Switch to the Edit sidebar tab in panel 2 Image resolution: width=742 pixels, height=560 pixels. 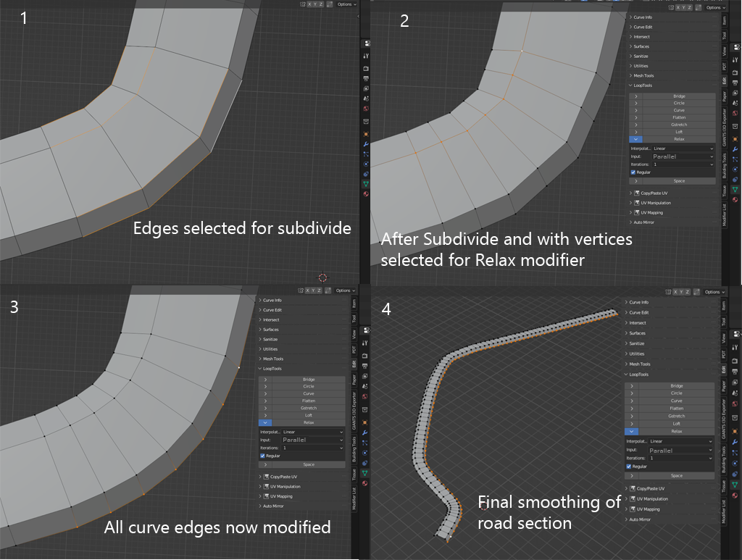coord(724,82)
